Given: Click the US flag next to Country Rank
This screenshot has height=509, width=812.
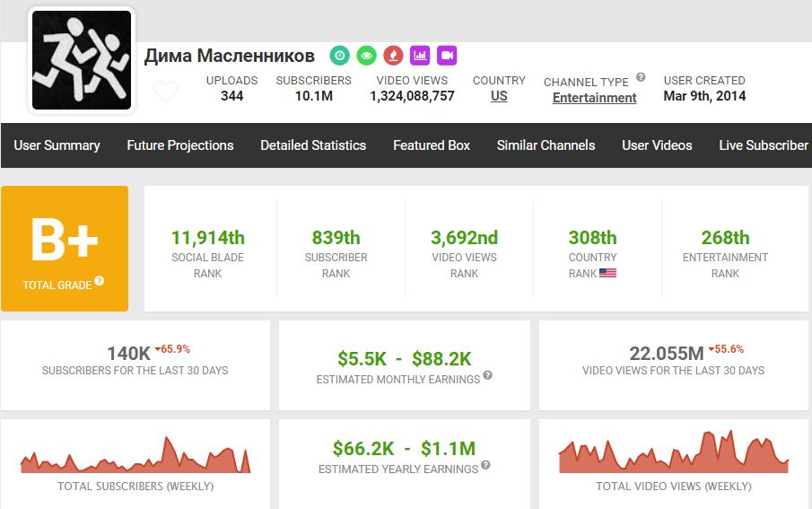Looking at the screenshot, I should [x=608, y=273].
